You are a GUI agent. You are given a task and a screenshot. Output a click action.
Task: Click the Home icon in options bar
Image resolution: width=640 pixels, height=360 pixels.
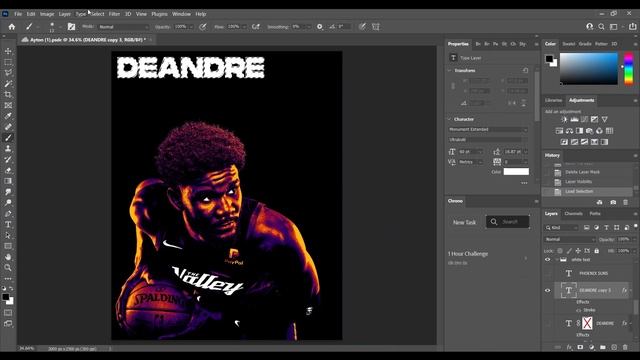pyautogui.click(x=12, y=27)
